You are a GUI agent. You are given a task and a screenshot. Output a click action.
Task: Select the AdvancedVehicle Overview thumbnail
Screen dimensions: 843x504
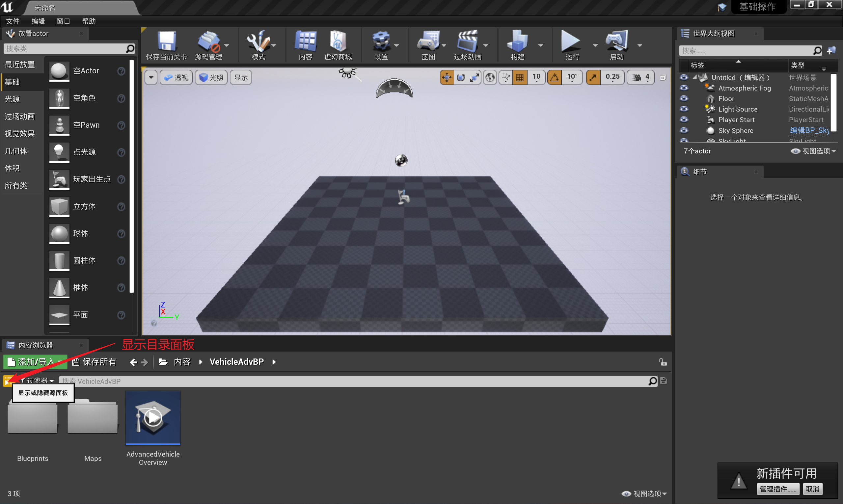point(153,418)
